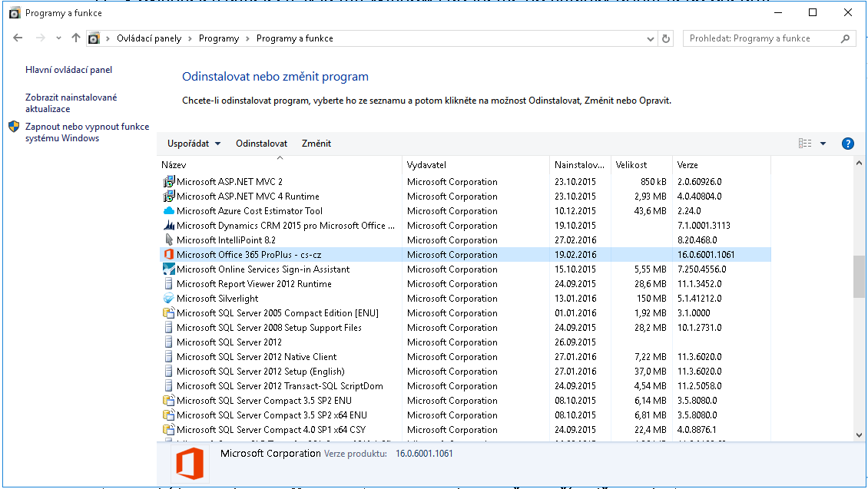
Task: Select Microsoft Office 365 ProPlus - cs-cz name
Action: (249, 254)
